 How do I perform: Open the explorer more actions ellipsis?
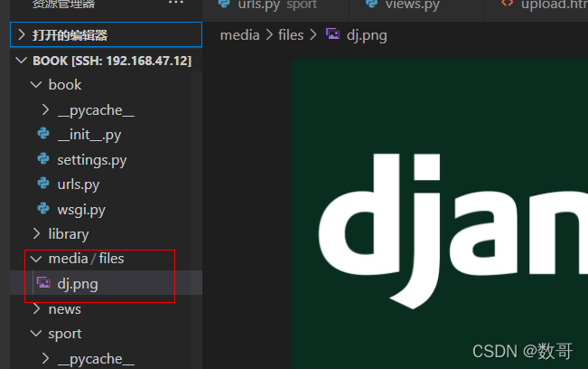pyautogui.click(x=176, y=3)
